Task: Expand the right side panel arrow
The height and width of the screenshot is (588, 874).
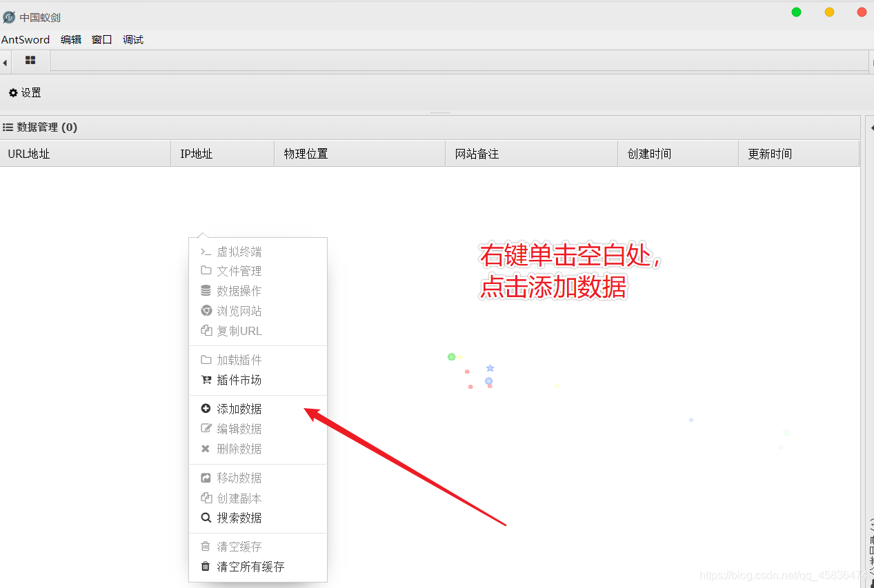Action: pos(871,128)
